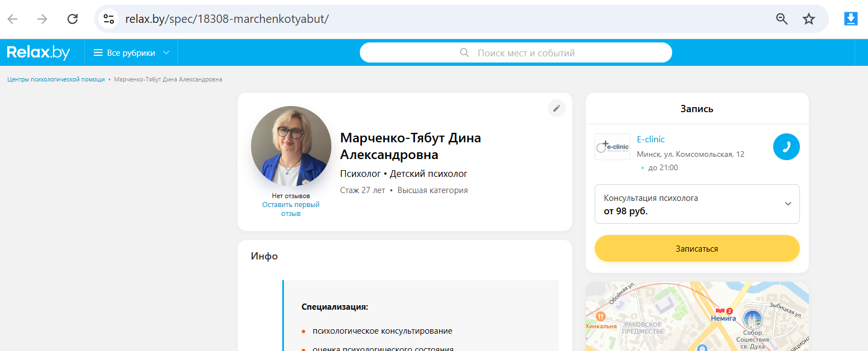Click the pencil edit icon on profile card
This screenshot has height=351, width=868.
click(x=556, y=108)
